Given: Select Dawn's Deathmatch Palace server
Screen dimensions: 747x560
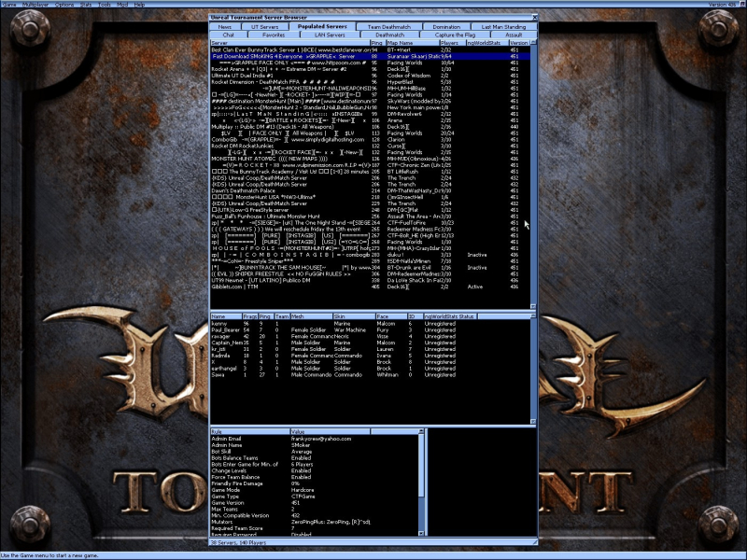Looking at the screenshot, I should pos(370,190).
